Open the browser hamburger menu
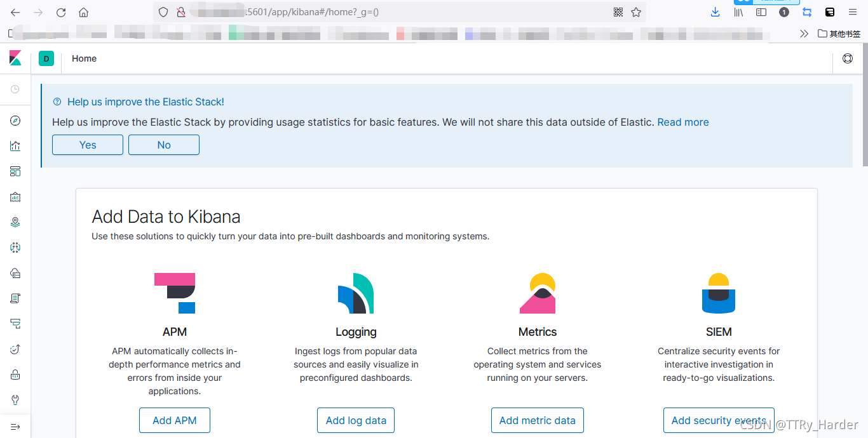Viewport: 868px width, 438px height. [853, 12]
